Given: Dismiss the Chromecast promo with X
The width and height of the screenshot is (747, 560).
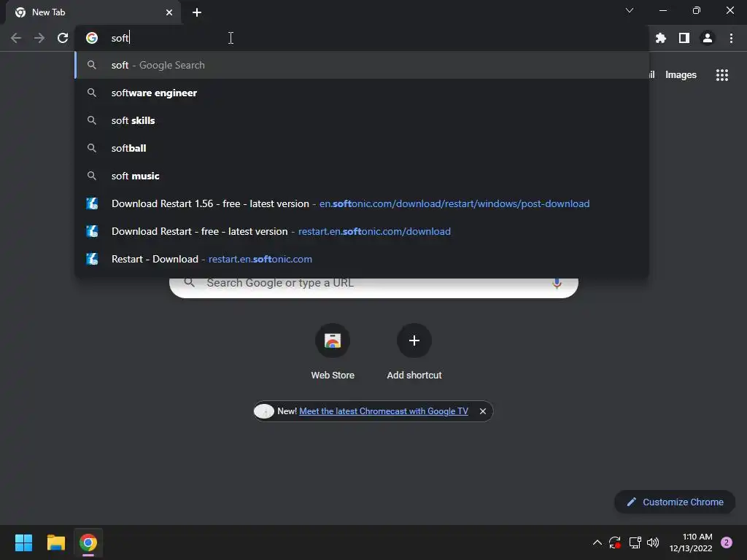Looking at the screenshot, I should pos(483,411).
